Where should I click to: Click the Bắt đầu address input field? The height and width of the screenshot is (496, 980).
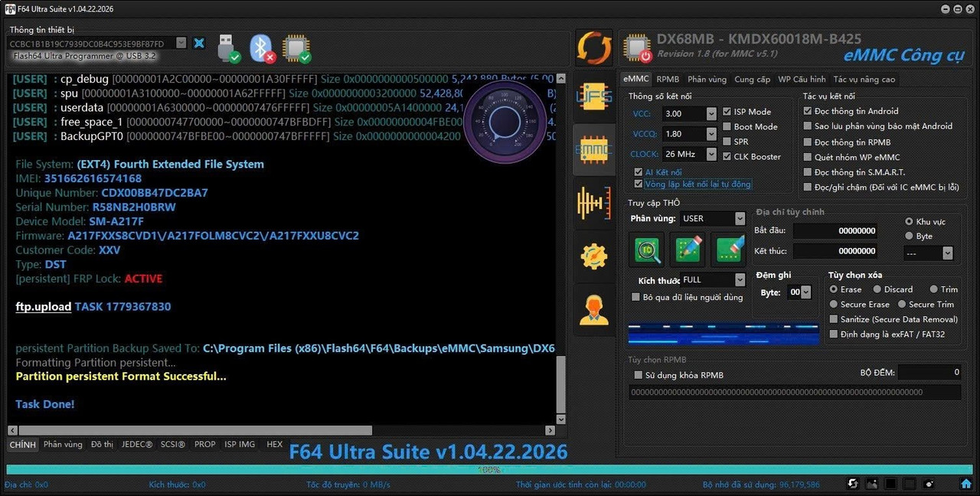tap(835, 230)
